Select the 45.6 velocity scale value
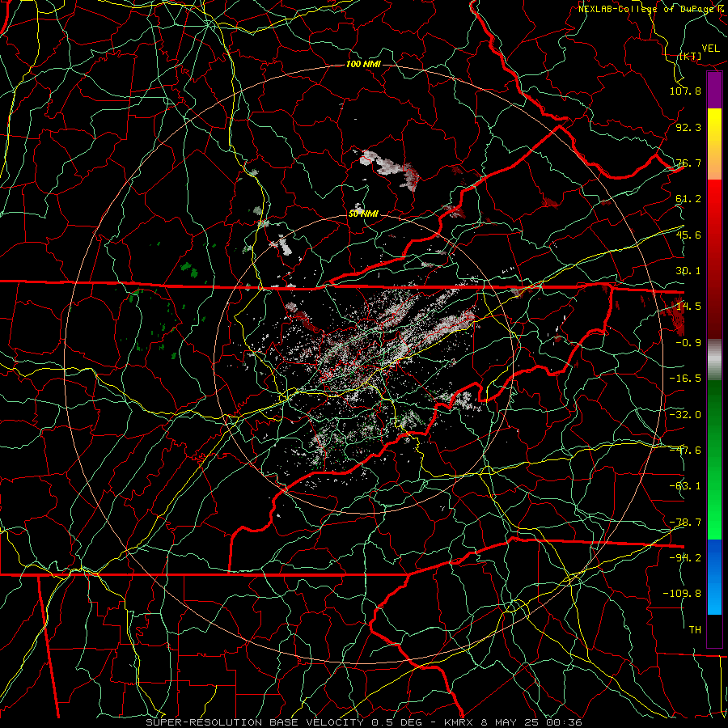The width and height of the screenshot is (728, 728). click(x=688, y=235)
